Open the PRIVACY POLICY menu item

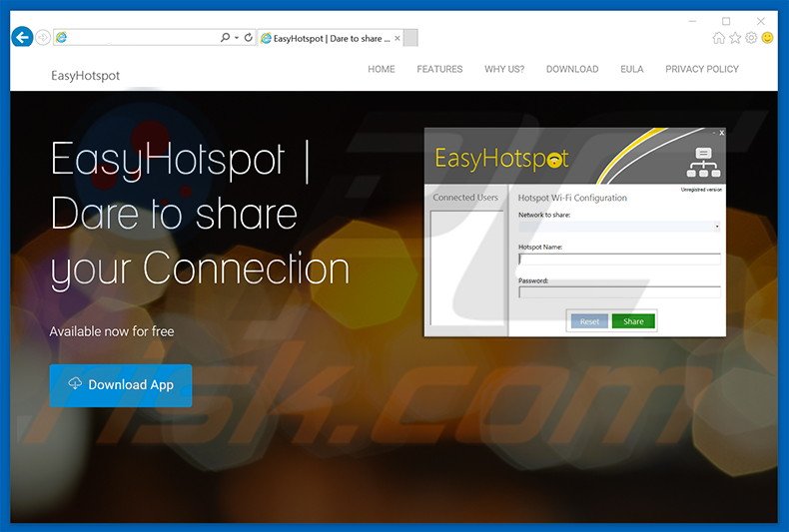click(x=702, y=69)
